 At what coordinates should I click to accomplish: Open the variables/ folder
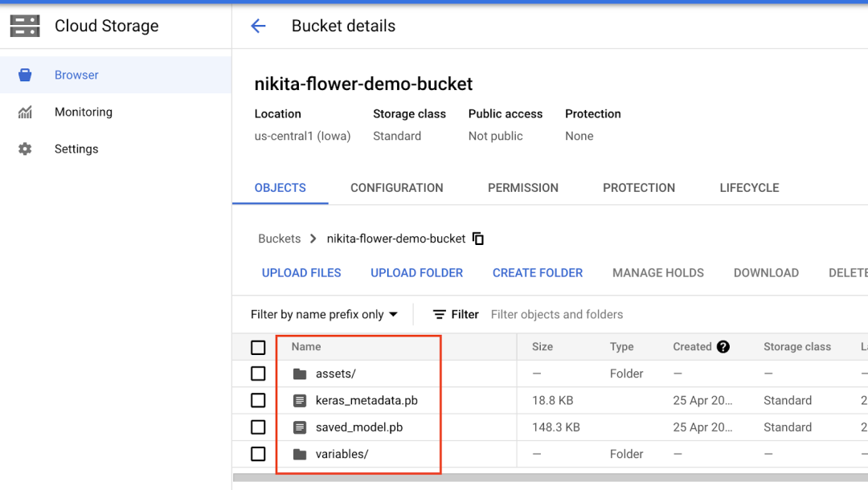click(x=342, y=454)
